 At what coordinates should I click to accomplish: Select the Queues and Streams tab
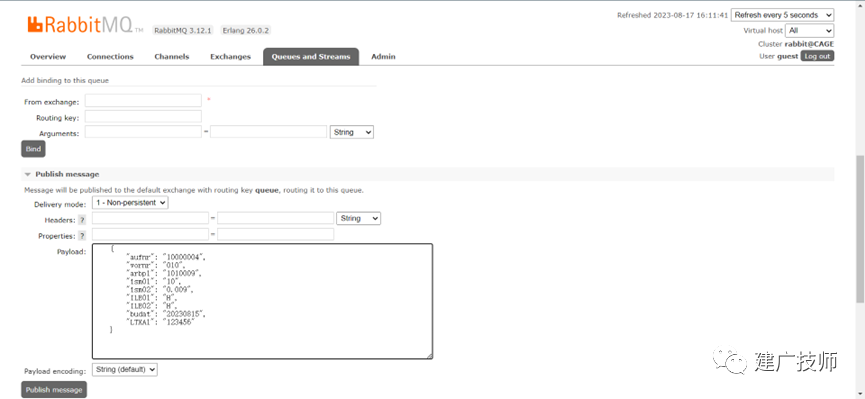311,57
